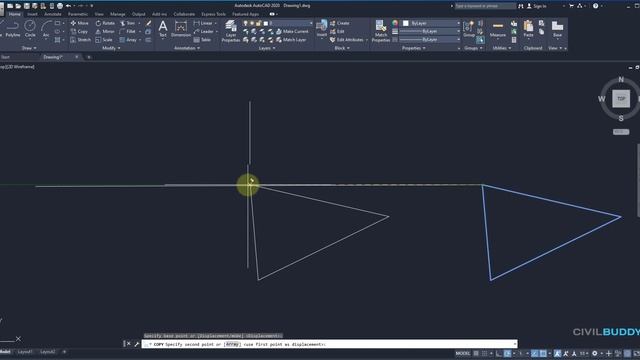Click the Paste clipboard button
Viewport: 640px width, 360px height.
coord(529,29)
